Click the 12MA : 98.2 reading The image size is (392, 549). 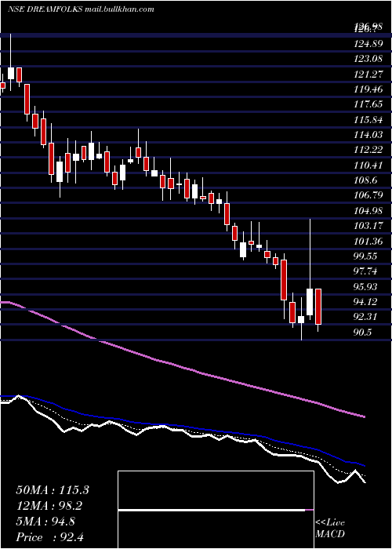point(50,506)
